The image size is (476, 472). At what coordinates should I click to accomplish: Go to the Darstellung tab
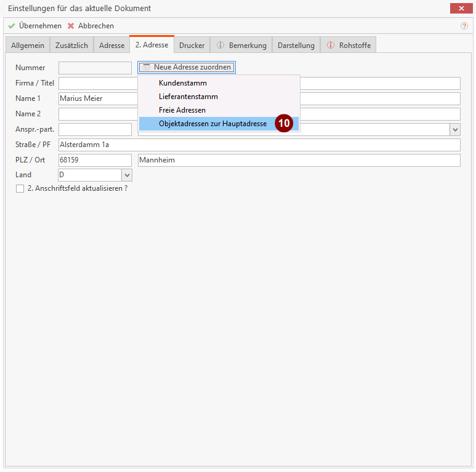point(296,46)
